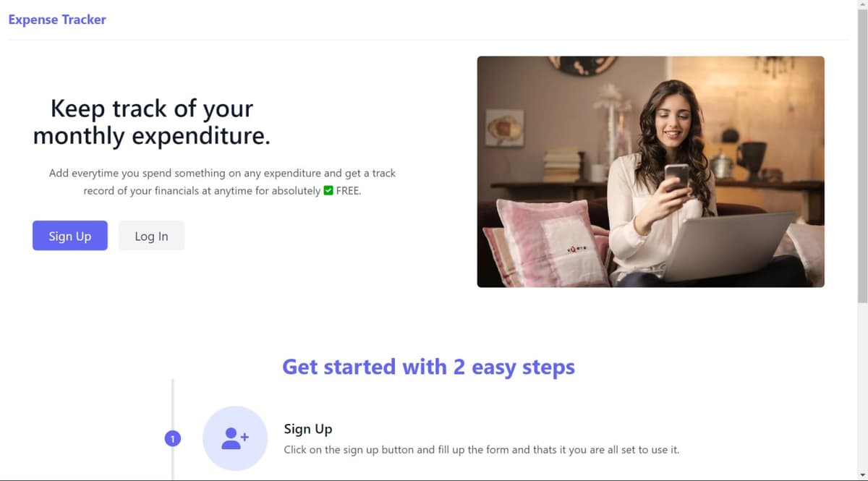The height and width of the screenshot is (481, 868).
Task: Click the 'Keep track of your monthly expenditure' heading
Action: click(152, 122)
